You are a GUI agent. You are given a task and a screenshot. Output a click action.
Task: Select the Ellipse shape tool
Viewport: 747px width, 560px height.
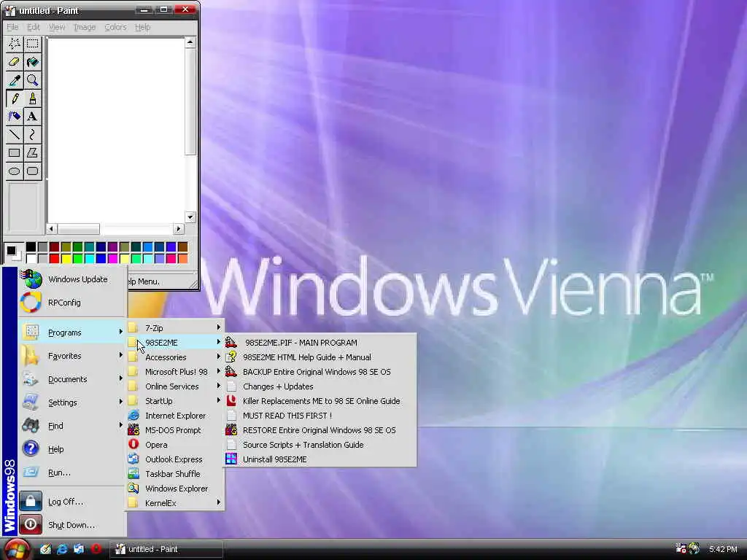pos(15,171)
